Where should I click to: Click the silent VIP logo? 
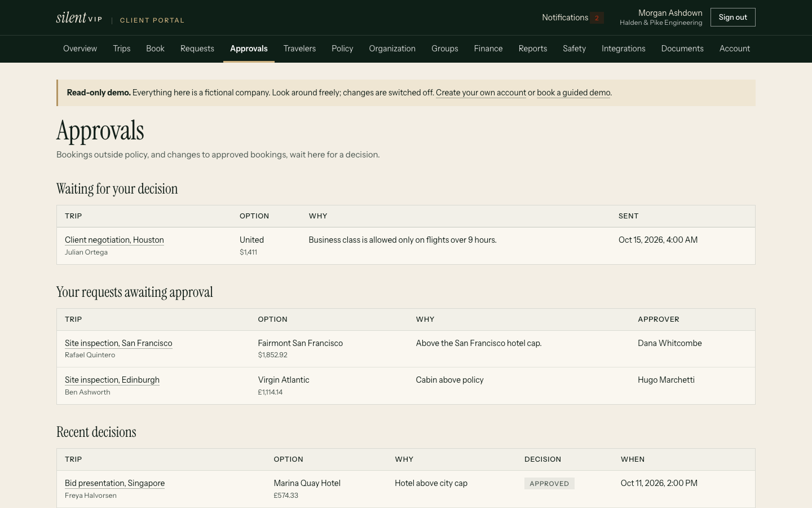[x=79, y=17]
